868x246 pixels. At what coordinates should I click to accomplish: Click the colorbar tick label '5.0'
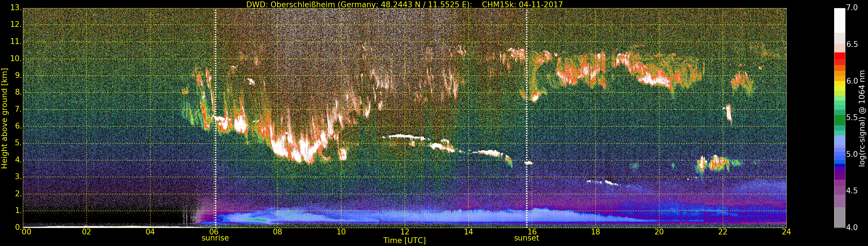[x=852, y=154]
